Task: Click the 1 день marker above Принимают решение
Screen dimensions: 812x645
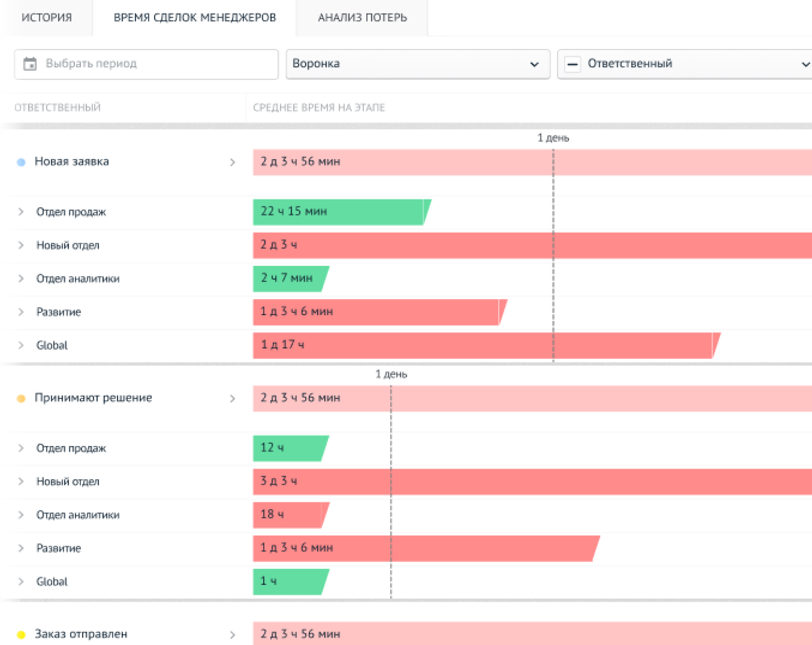Action: point(391,374)
